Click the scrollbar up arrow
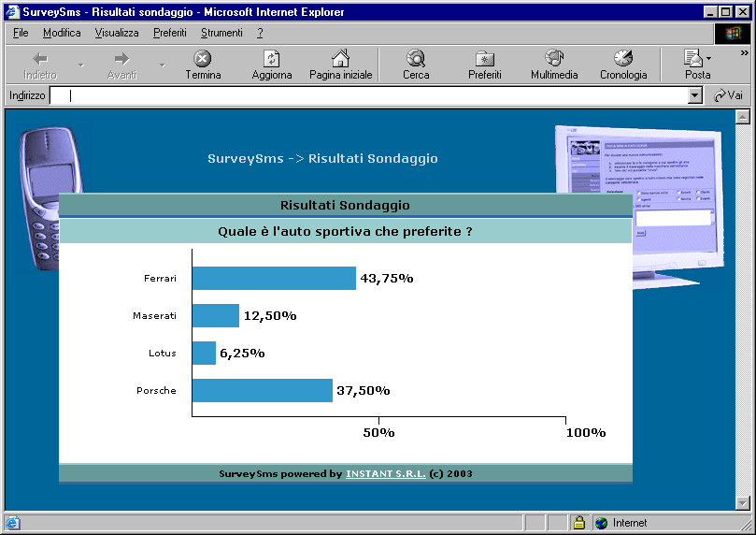 [743, 117]
